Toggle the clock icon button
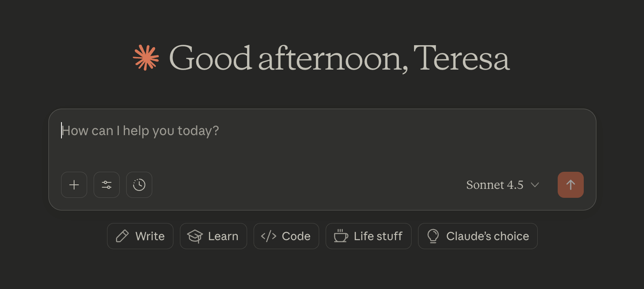Screen dimensions: 644x289 [139, 185]
